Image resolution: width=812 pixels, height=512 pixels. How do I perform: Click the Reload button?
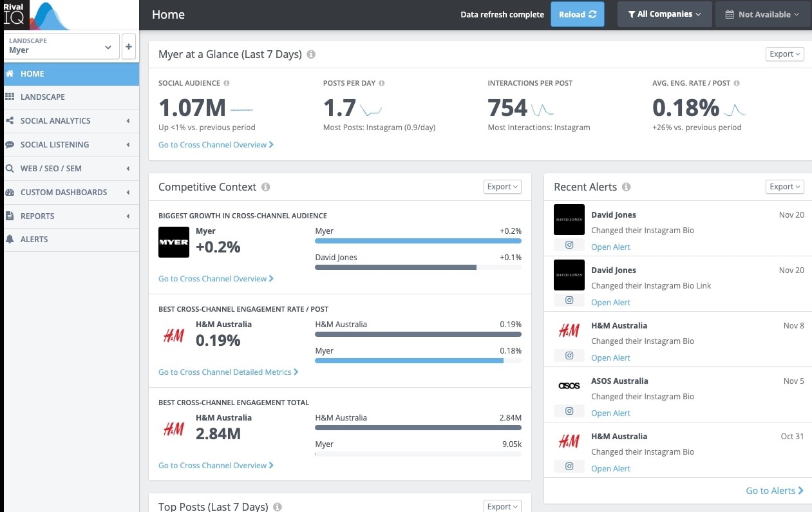pyautogui.click(x=577, y=14)
